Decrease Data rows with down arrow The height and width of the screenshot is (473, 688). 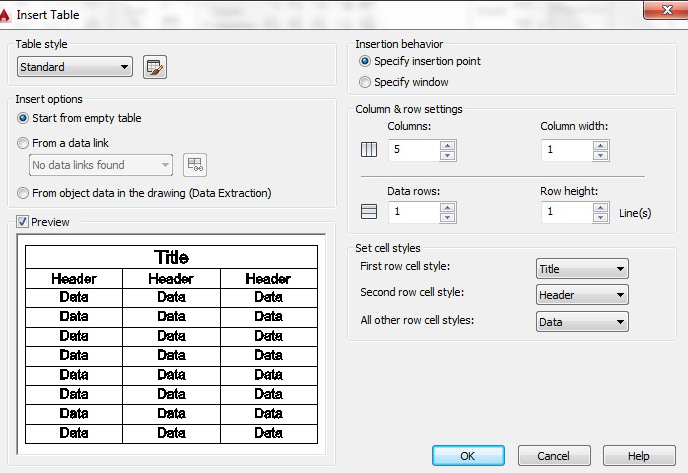coord(447,218)
